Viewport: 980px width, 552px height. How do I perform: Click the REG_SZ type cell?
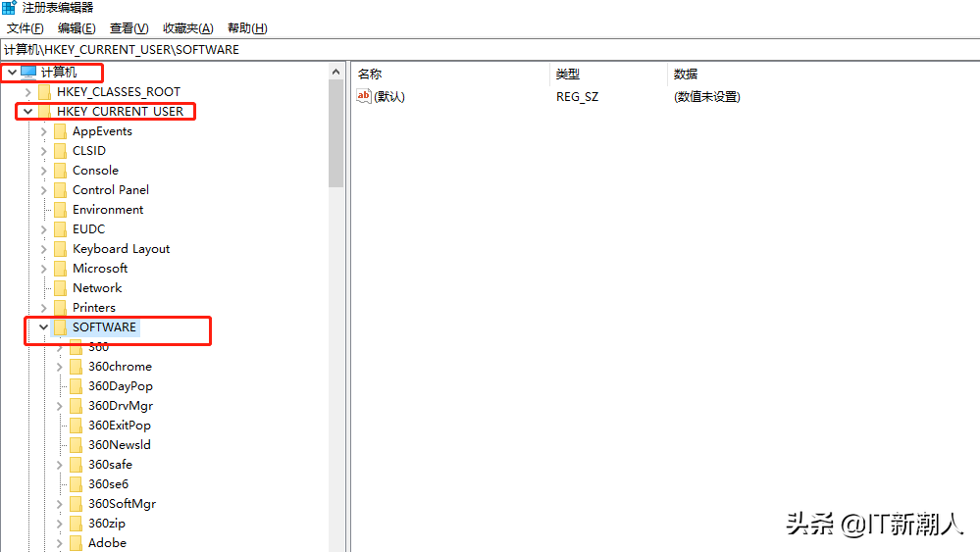click(577, 97)
